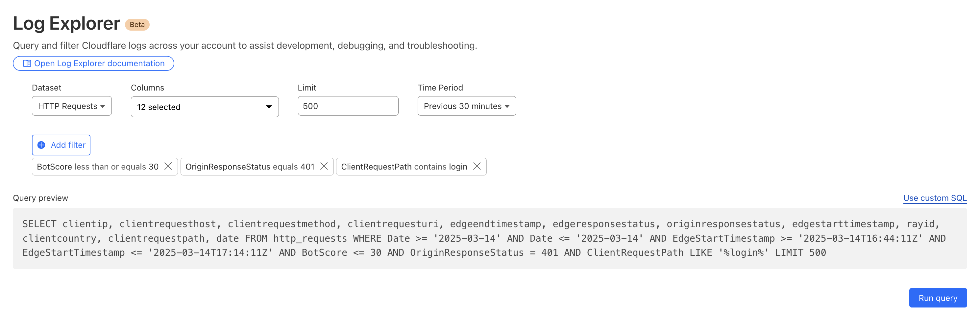Open the Time Period dropdown

[x=466, y=106]
